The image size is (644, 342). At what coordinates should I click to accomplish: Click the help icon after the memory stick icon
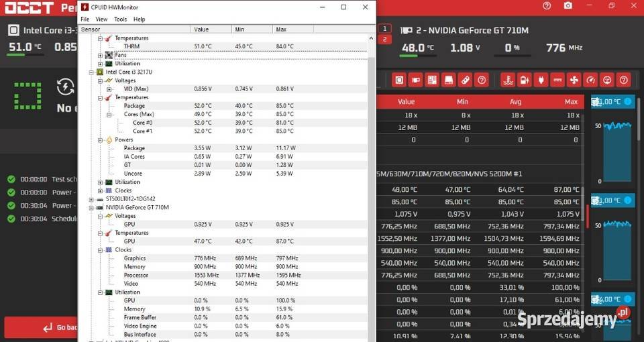[x=482, y=80]
